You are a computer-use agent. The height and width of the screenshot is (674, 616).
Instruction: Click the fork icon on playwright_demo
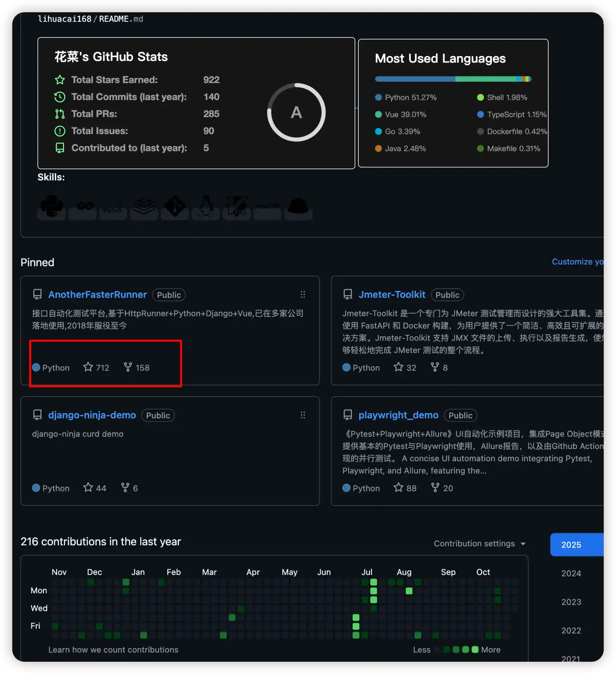(435, 488)
